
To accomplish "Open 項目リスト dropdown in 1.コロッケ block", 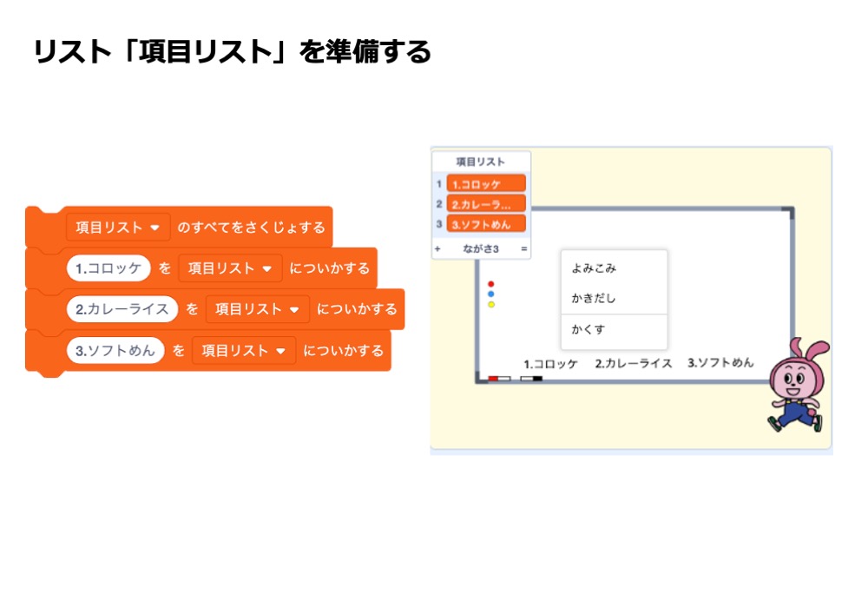I will (230, 268).
